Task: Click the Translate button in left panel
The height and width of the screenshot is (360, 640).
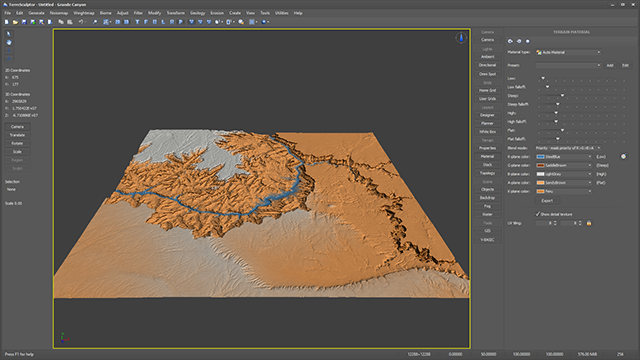Action: tap(17, 135)
